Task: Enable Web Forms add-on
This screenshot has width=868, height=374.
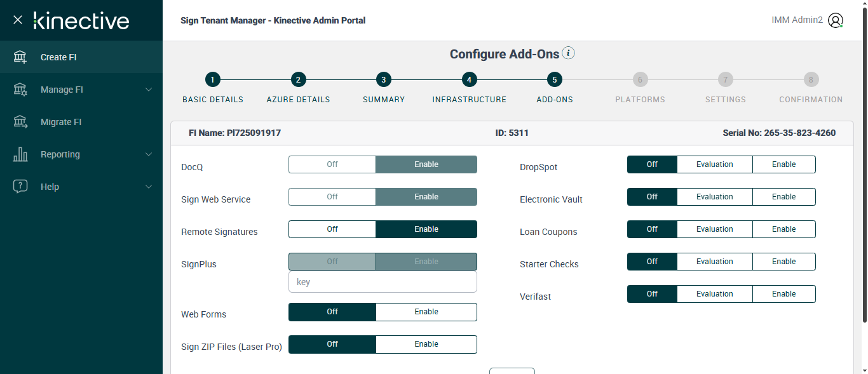Action: coord(426,312)
